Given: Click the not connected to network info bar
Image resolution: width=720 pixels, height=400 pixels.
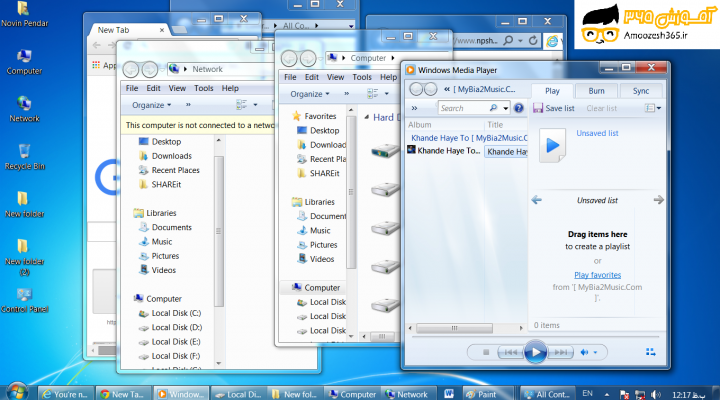Looking at the screenshot, I should (198, 125).
